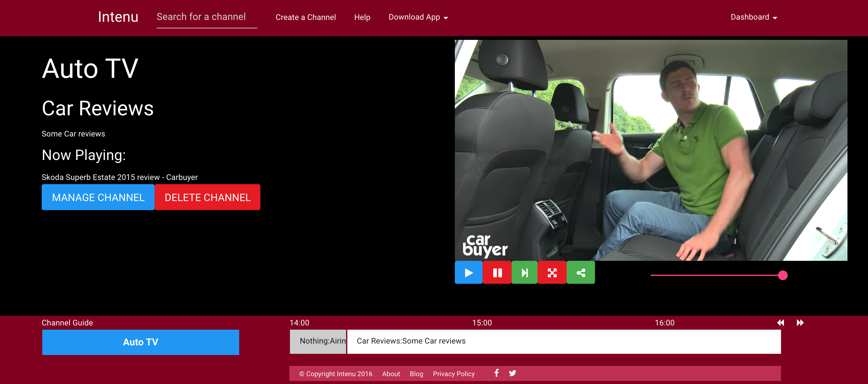Open the Facebook icon in footer
The width and height of the screenshot is (868, 384).
(496, 373)
